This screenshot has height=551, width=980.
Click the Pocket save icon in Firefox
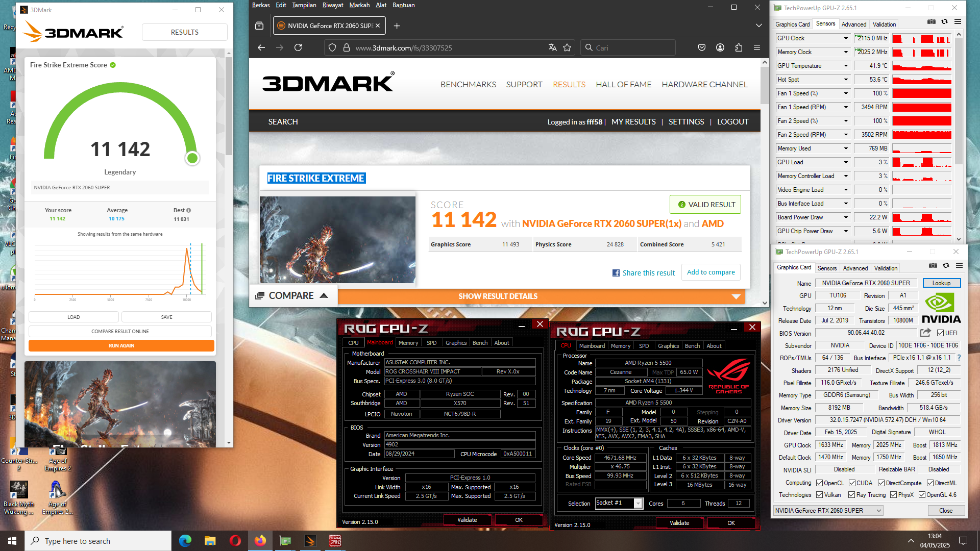coord(702,47)
